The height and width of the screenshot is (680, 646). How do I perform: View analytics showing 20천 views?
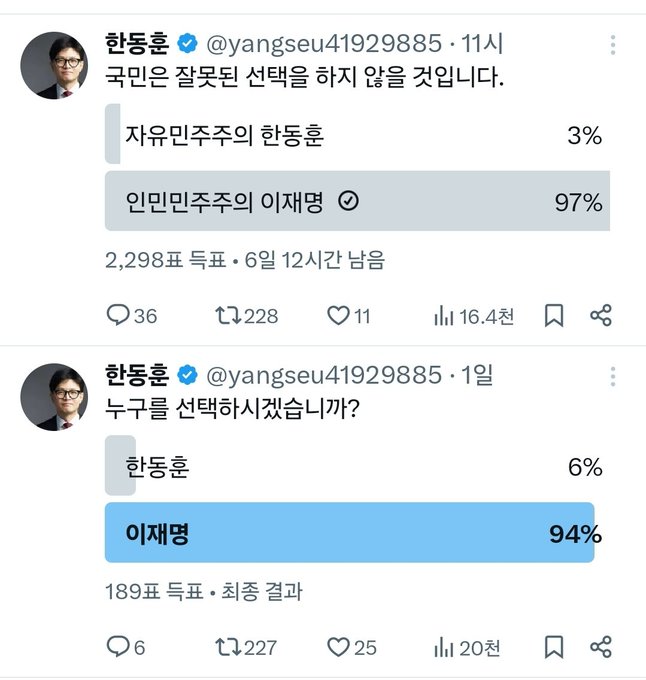[466, 647]
